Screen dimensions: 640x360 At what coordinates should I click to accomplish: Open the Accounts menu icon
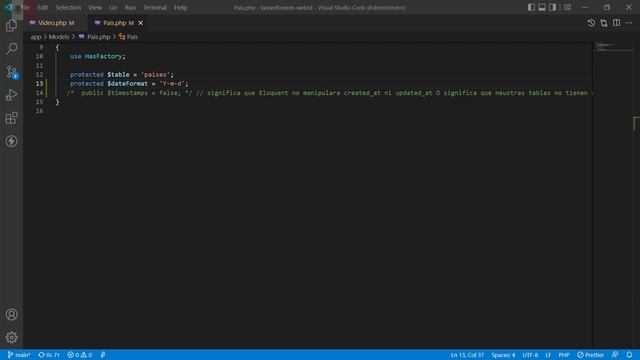click(11, 314)
